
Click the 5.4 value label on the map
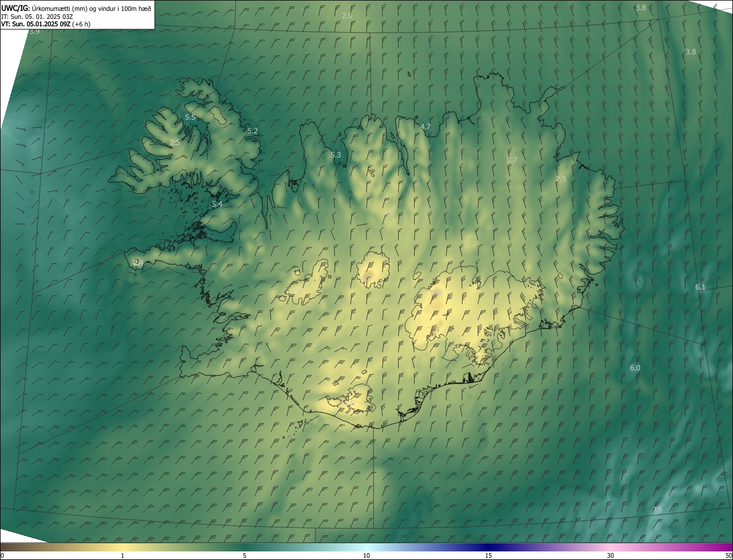pyautogui.click(x=217, y=204)
